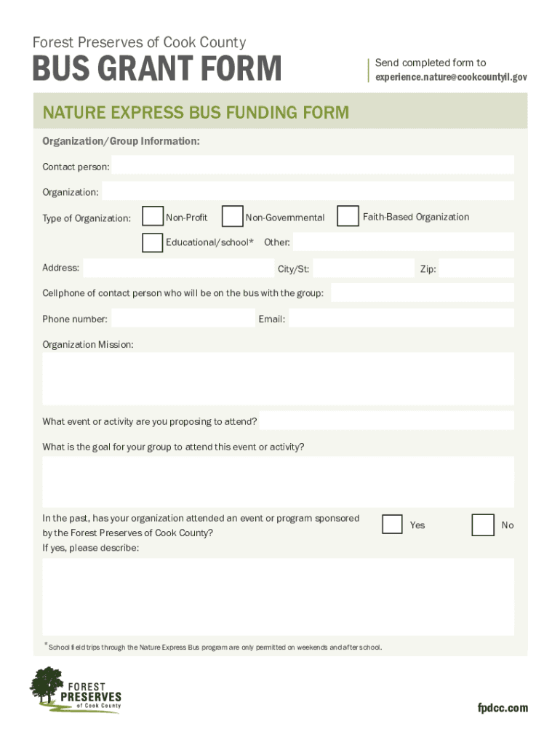Click the Email input field

pos(401,319)
